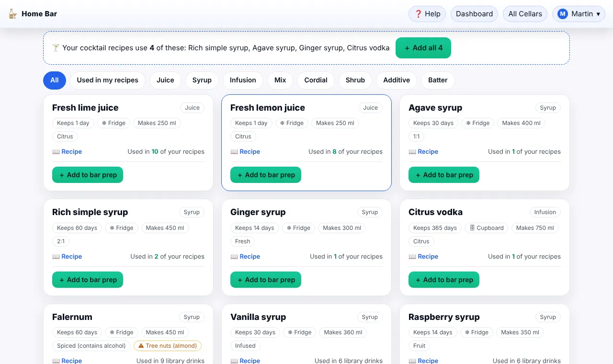613x364 pixels.
Task: Filter by Used in my recipes
Action: (x=108, y=80)
